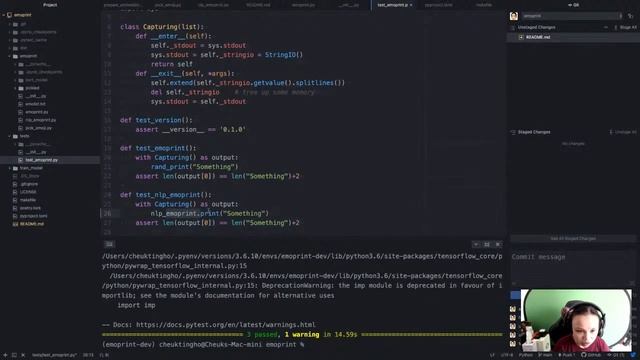Open the emoprint branch selector dropdown
This screenshot has height=360, width=640.
(571, 16)
